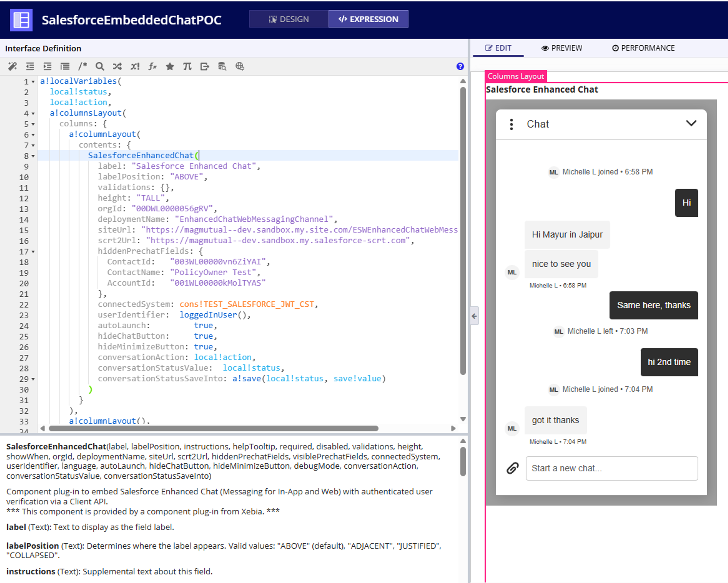
Task: Click editor scroll-down arrow
Action: 463,419
